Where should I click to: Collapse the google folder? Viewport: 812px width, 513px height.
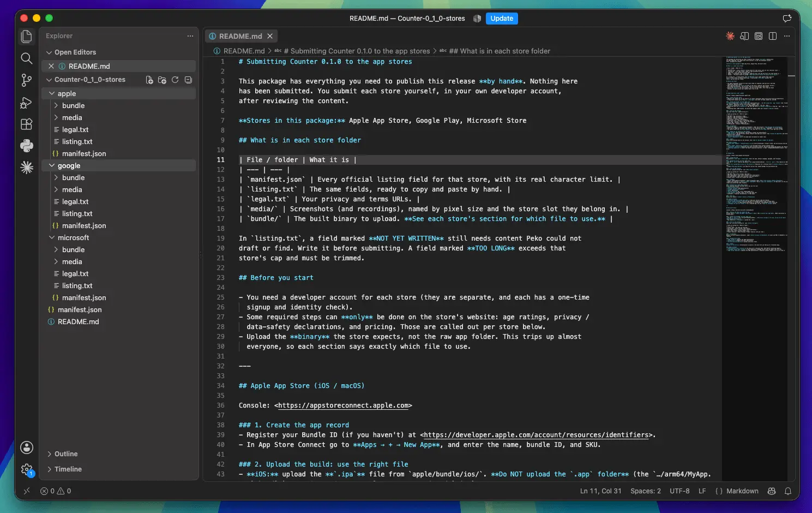(52, 166)
